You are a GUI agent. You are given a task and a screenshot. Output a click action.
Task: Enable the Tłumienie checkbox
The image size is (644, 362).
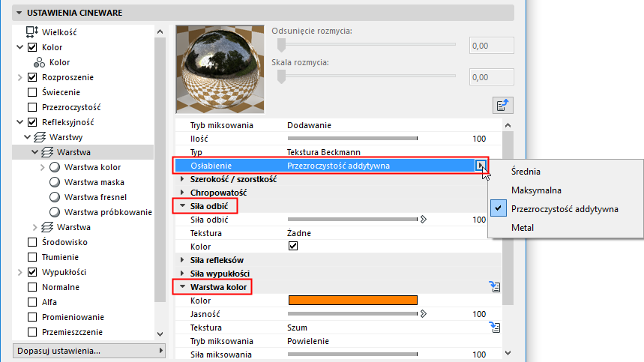32,257
